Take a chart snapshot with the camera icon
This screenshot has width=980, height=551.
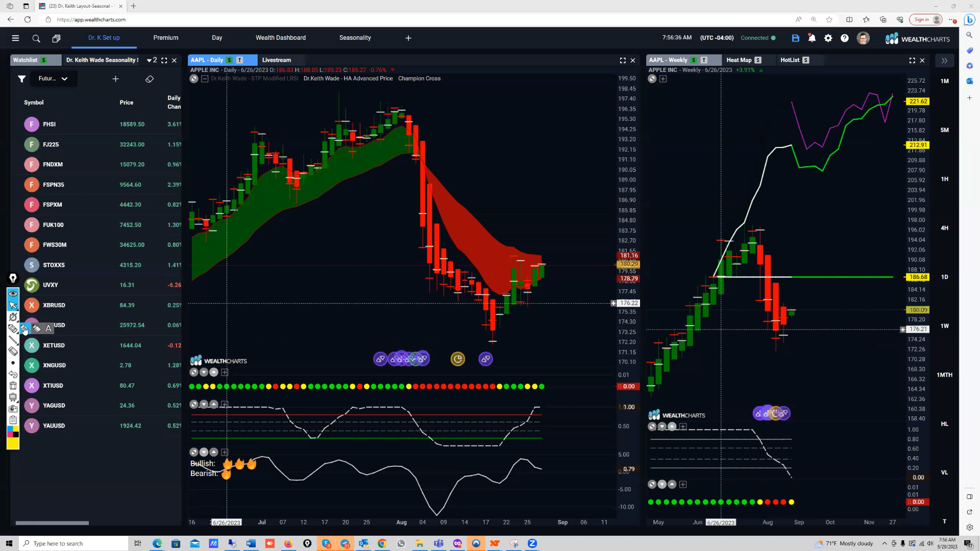(13, 409)
